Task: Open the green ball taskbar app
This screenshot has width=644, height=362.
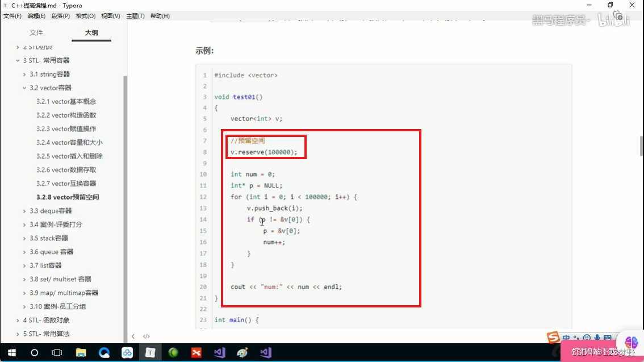Action: click(x=173, y=352)
